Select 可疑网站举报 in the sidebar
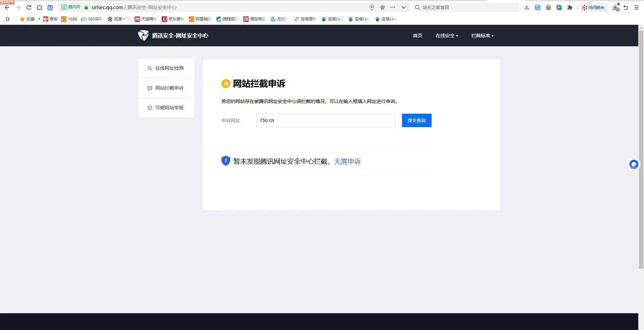 pos(166,108)
